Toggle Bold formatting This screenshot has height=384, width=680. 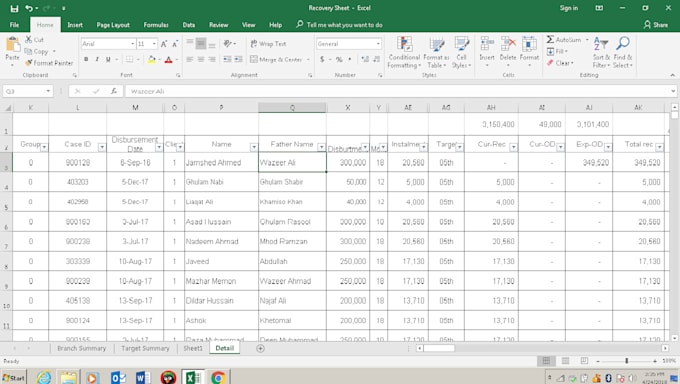86,59
